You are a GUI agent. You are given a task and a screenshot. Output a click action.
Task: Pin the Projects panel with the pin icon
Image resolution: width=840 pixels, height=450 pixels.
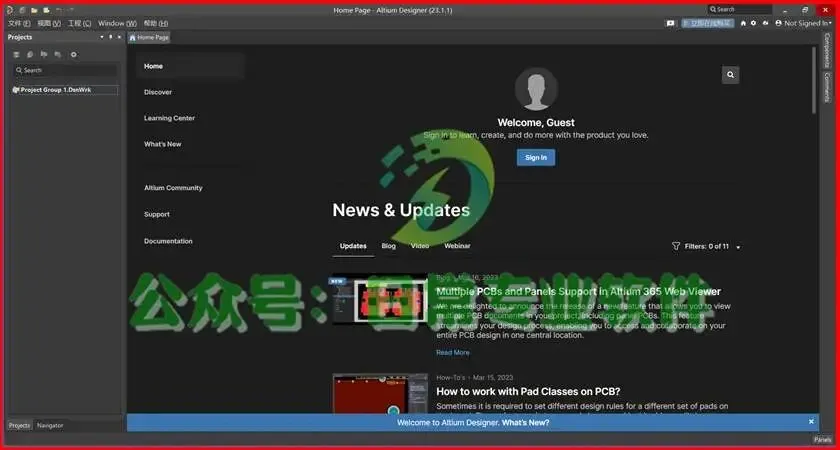[x=111, y=37]
